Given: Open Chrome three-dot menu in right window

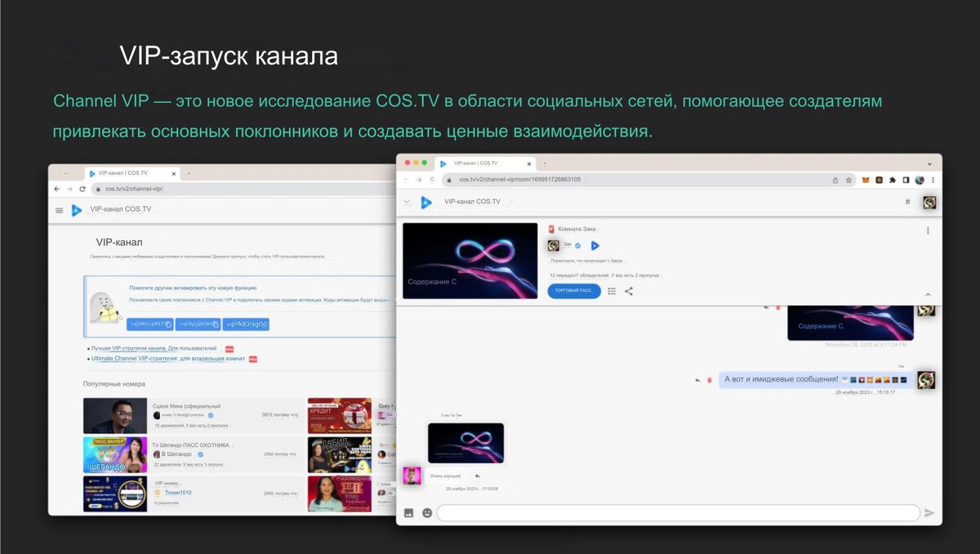Looking at the screenshot, I should coord(933,180).
